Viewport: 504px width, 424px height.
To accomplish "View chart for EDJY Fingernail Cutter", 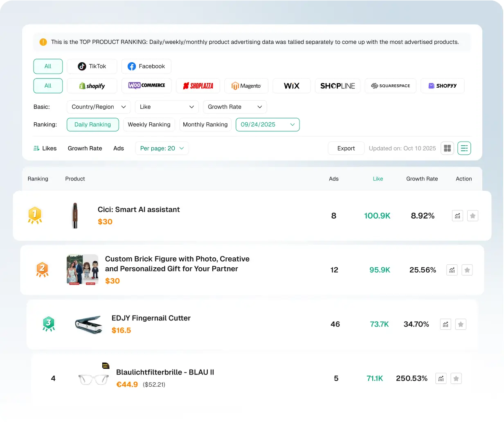I will coord(445,325).
